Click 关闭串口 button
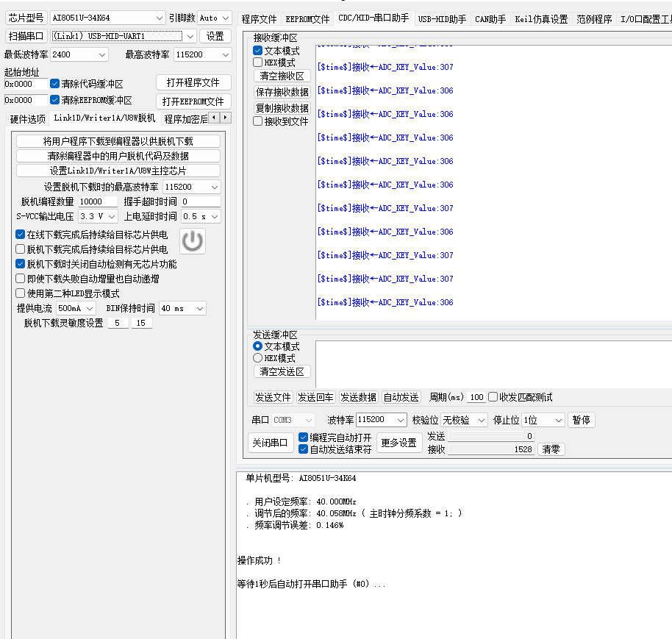 click(x=271, y=443)
